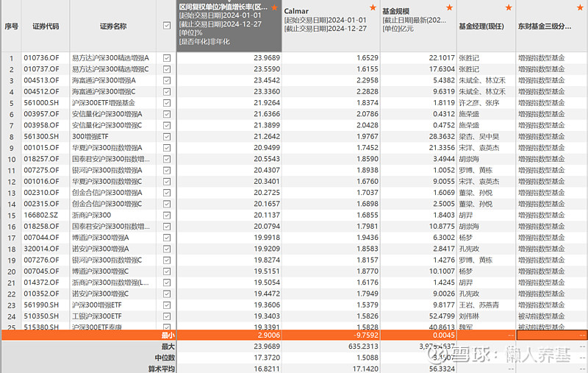Click 被动指数型基金 in the 510350.SH row
This screenshot has width=588, height=373.
pyautogui.click(x=541, y=316)
